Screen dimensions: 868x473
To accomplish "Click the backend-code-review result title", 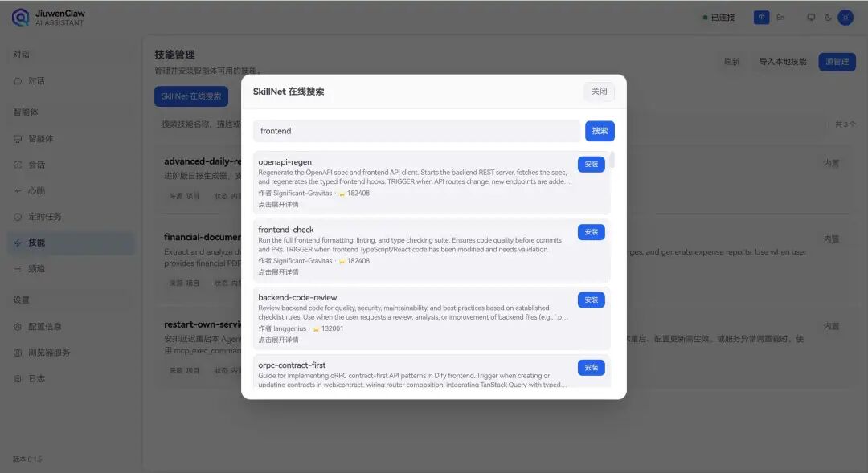I will [297, 298].
